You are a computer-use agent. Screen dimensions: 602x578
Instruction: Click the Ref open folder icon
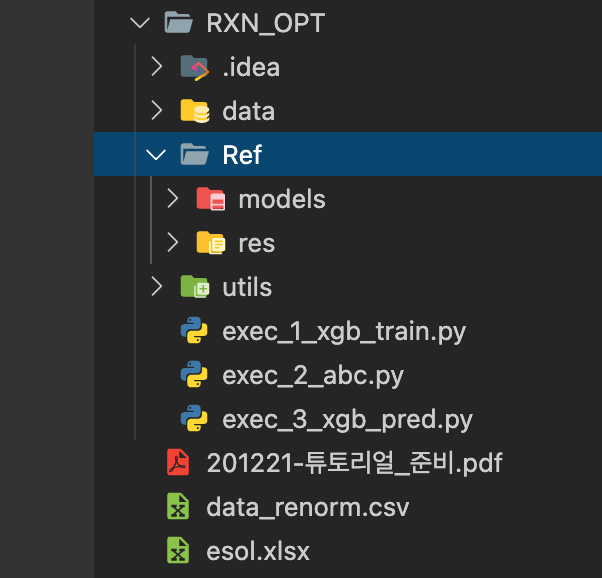(x=195, y=154)
